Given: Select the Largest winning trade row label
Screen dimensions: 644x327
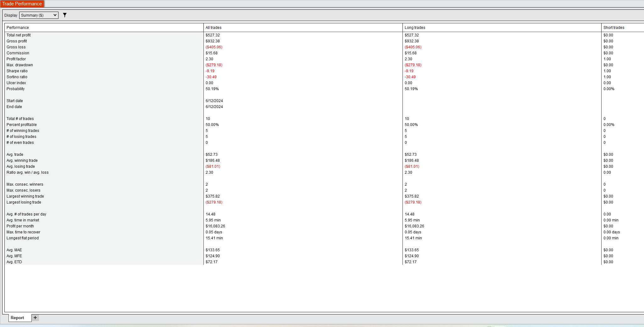Looking at the screenshot, I should coord(25,196).
